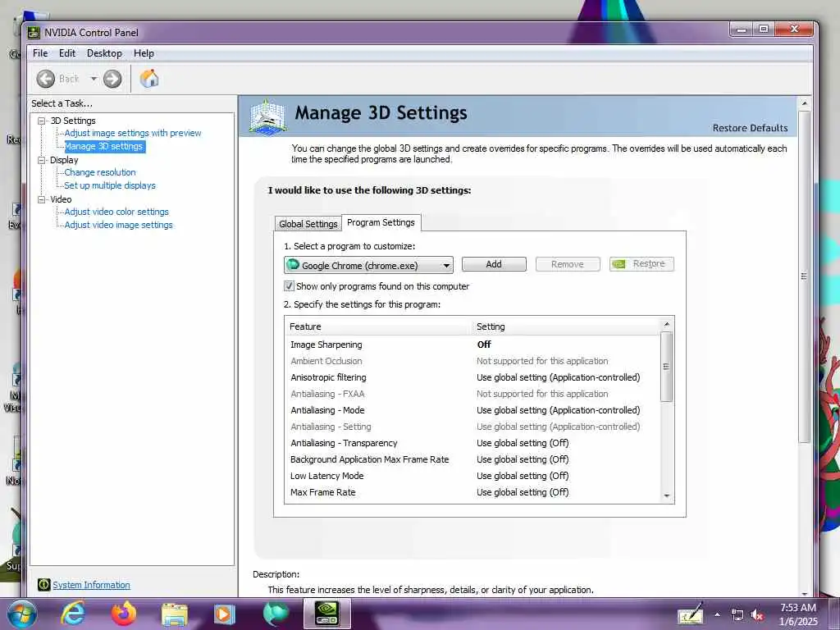Open the Google Chrome program dropdown
Image resolution: width=840 pixels, height=630 pixels.
pos(368,265)
